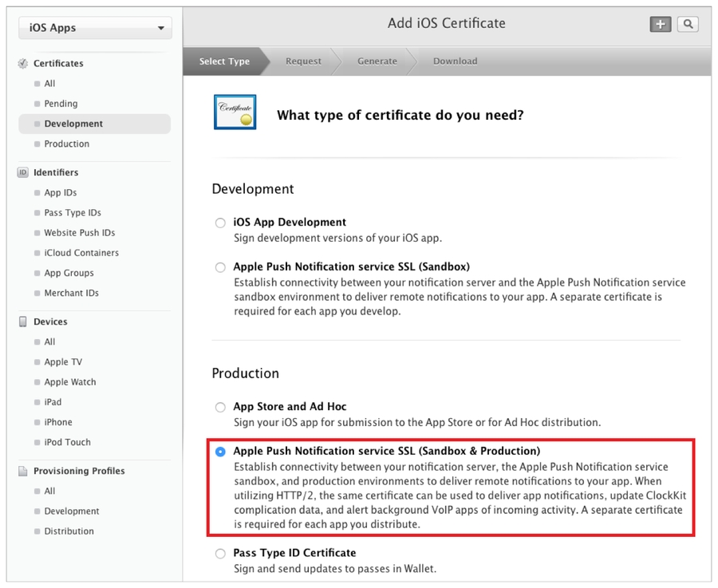
Task: Select App Store and Ad Hoc option
Action: pyautogui.click(x=220, y=408)
